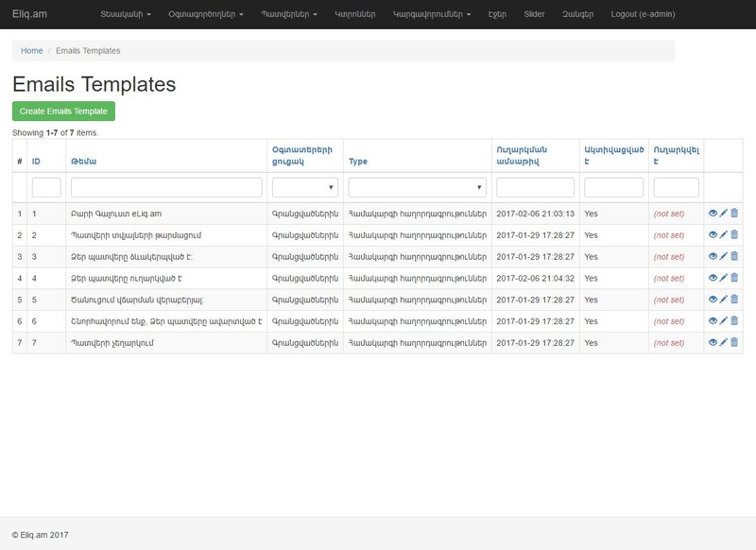Click the delete trash icon in row 3
756x550 pixels.
point(734,256)
